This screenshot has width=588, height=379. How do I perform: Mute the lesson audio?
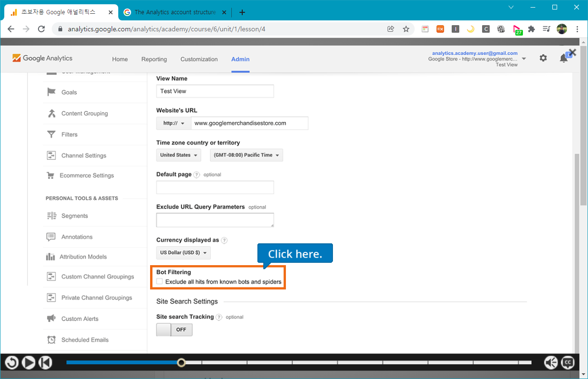click(x=551, y=363)
